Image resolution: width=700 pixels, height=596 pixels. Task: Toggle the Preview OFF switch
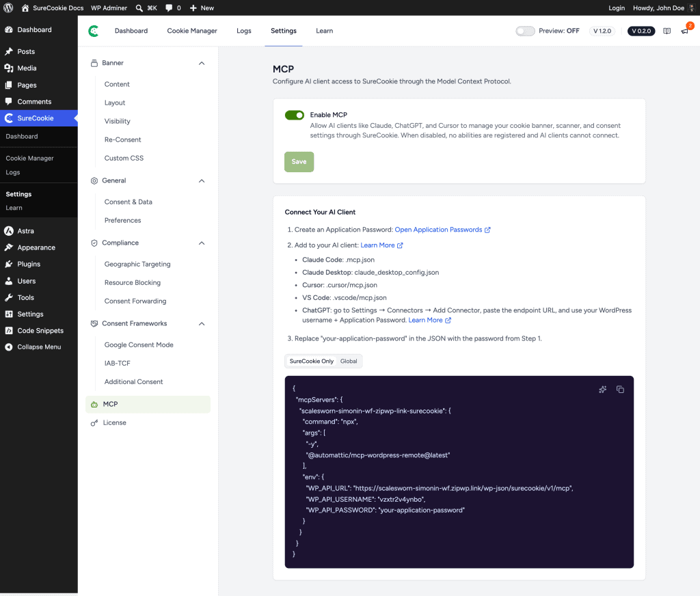pyautogui.click(x=525, y=31)
